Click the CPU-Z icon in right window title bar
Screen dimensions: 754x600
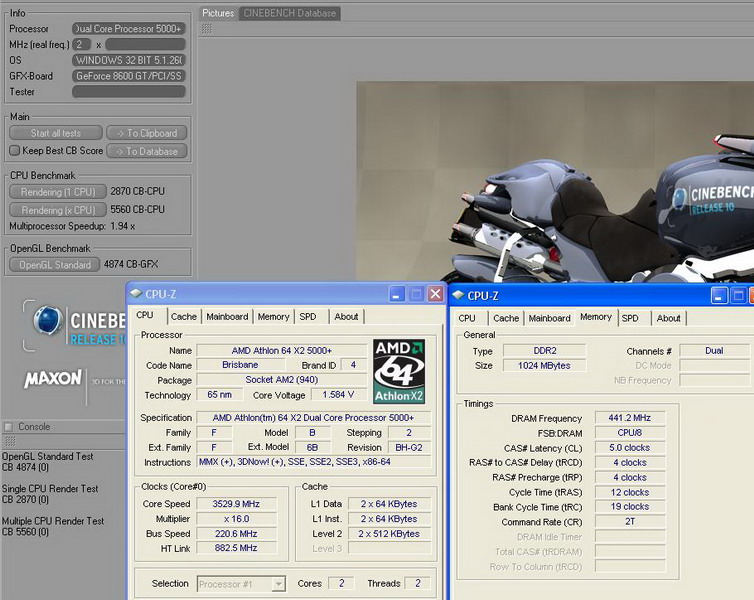coord(458,295)
